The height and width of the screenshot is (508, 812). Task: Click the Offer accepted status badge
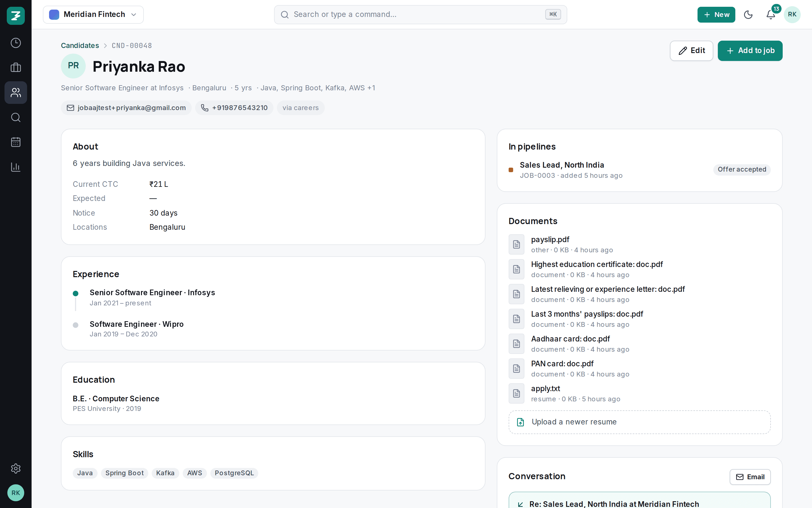pos(742,170)
